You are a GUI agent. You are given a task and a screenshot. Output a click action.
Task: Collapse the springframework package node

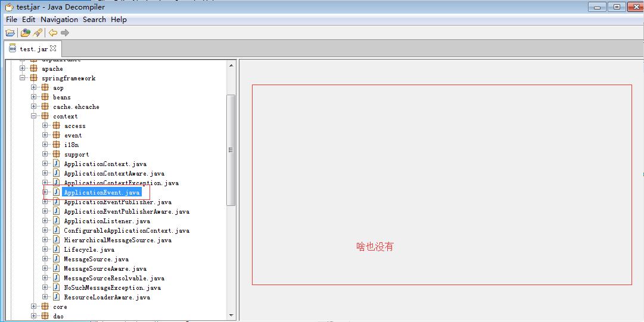[23, 78]
